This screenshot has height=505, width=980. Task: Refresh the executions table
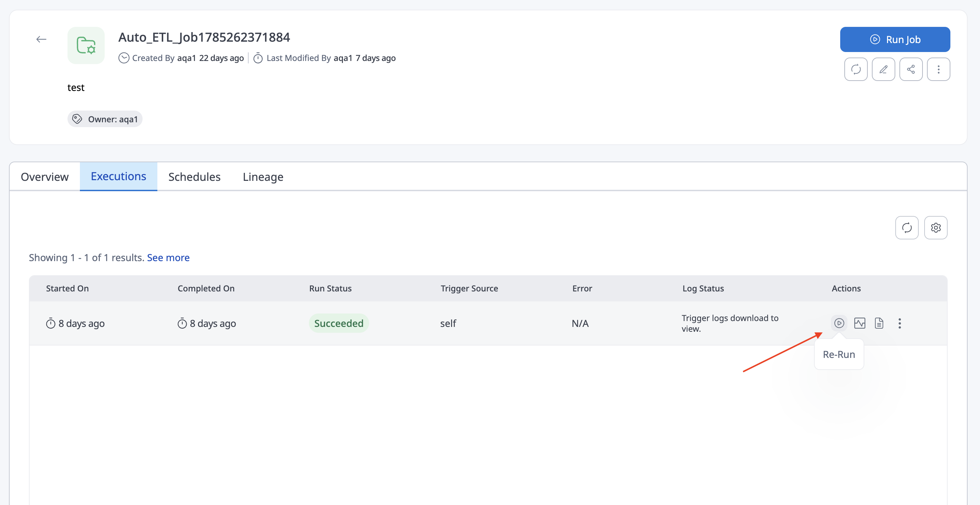pyautogui.click(x=907, y=228)
